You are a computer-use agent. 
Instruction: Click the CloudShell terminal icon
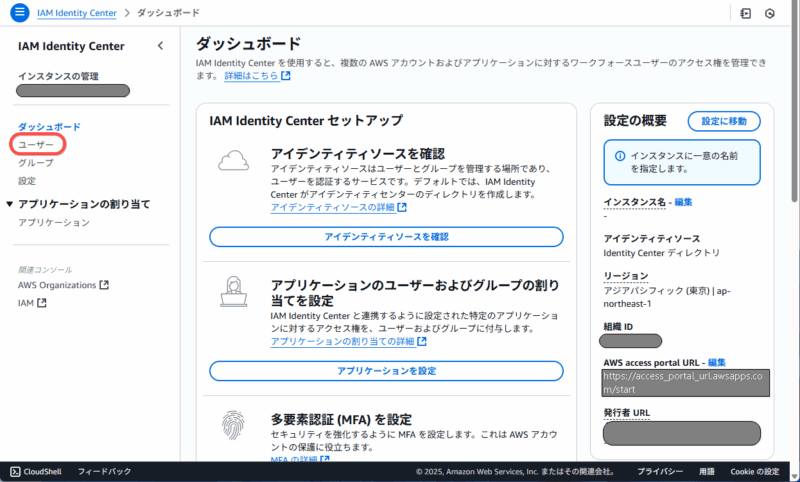tap(15, 471)
